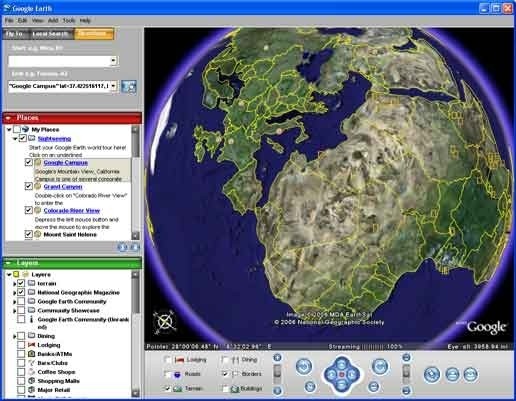The height and width of the screenshot is (401, 516).
Task: Click the Places panel vertical scrollbar
Action: (x=135, y=182)
